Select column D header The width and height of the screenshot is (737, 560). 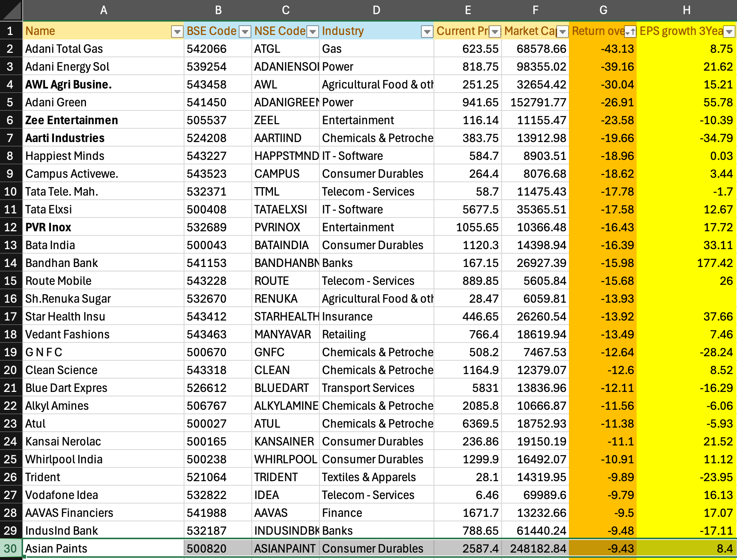point(376,10)
